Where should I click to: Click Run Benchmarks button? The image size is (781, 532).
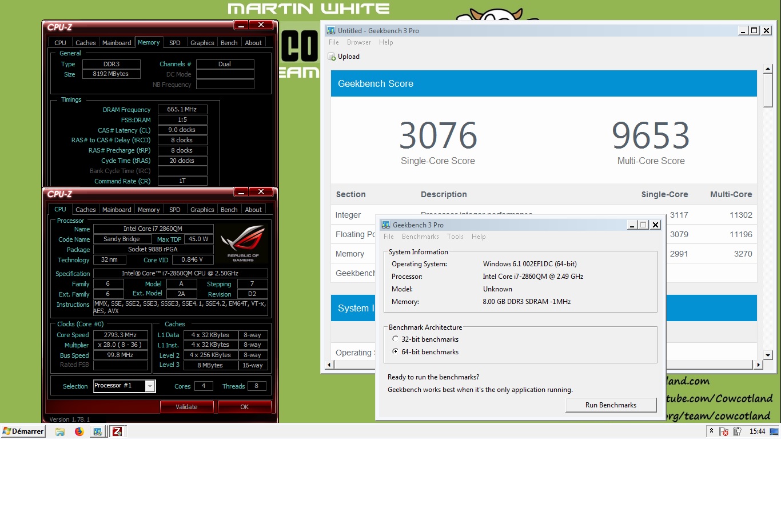(611, 405)
